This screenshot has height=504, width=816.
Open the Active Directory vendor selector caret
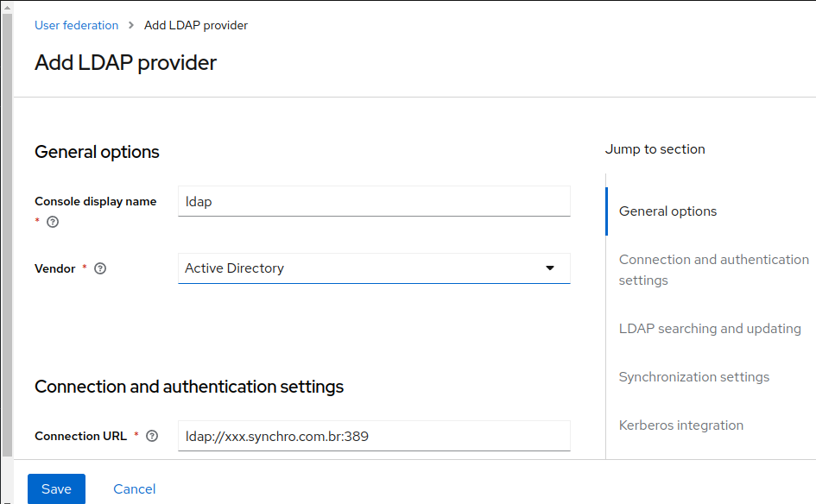tap(550, 268)
